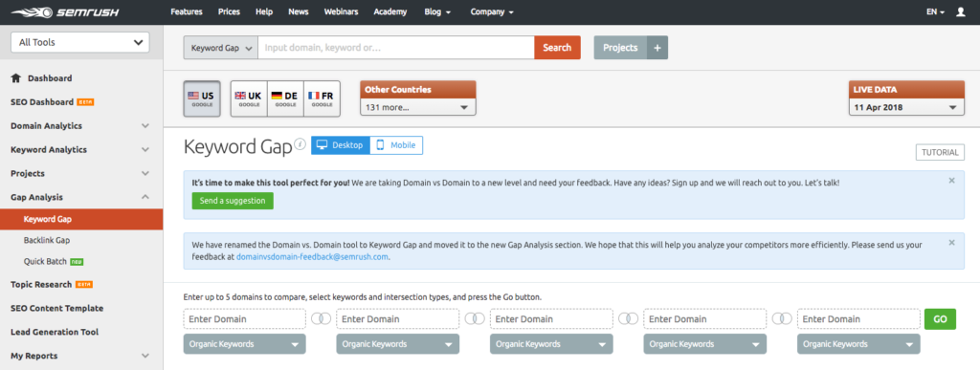Open Prices in top menu
980x370 pixels.
(230, 11)
